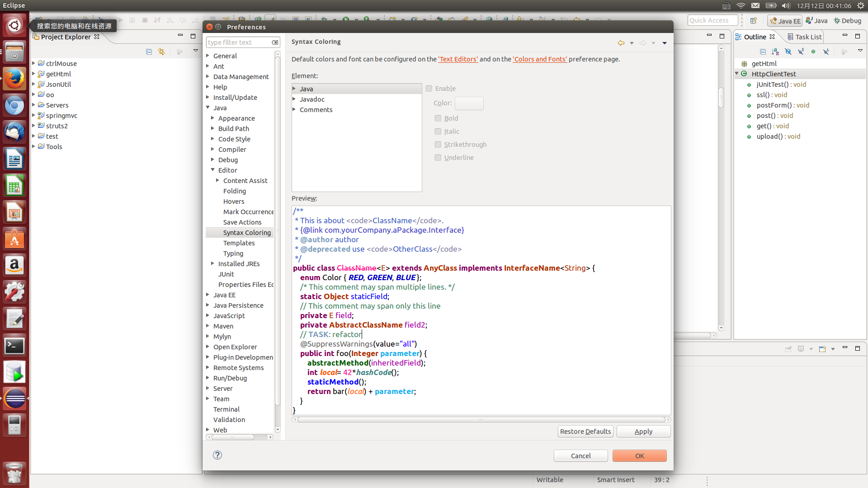Switch to Debug perspective
Screen dimensions: 868x488
pyautogui.click(x=848, y=21)
